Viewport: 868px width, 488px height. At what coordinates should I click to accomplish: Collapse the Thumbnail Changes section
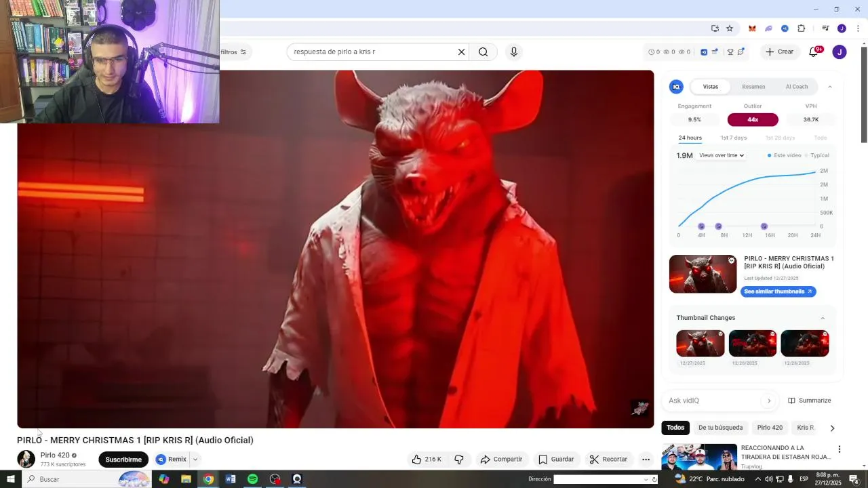pos(823,318)
